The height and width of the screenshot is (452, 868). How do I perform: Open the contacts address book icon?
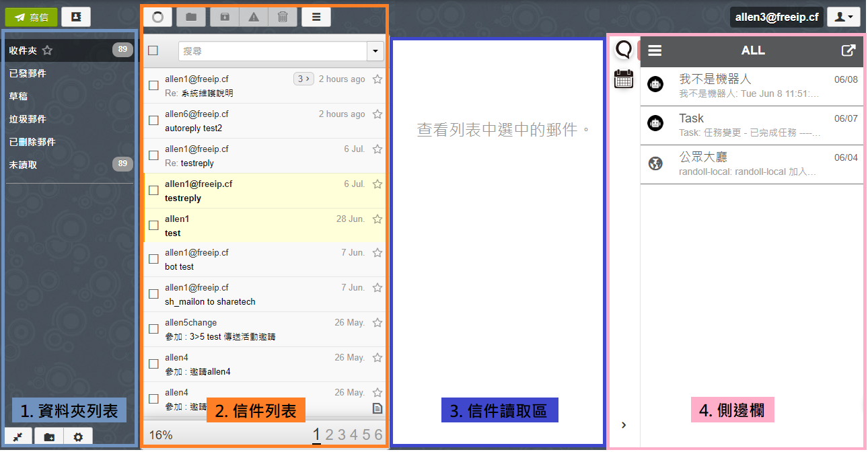click(x=76, y=17)
